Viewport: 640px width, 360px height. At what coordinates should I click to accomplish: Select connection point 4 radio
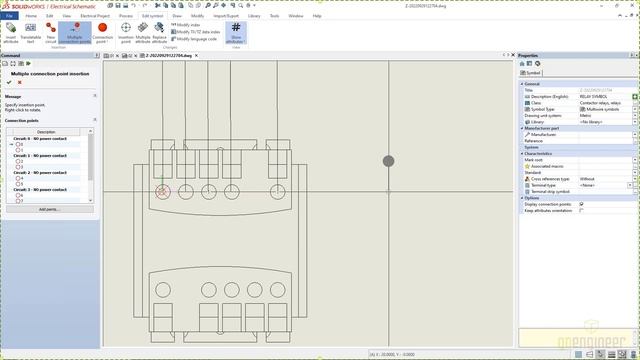18,178
